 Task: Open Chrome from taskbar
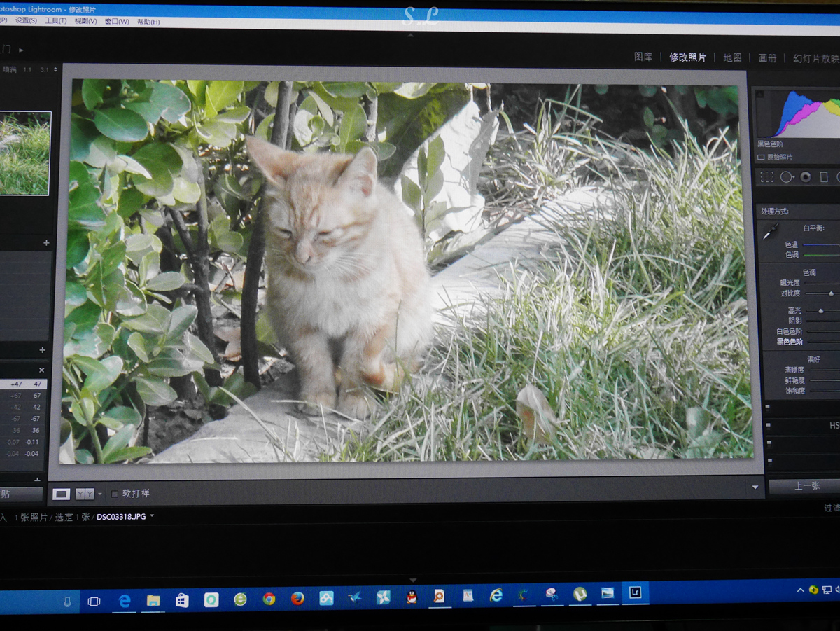click(x=269, y=599)
